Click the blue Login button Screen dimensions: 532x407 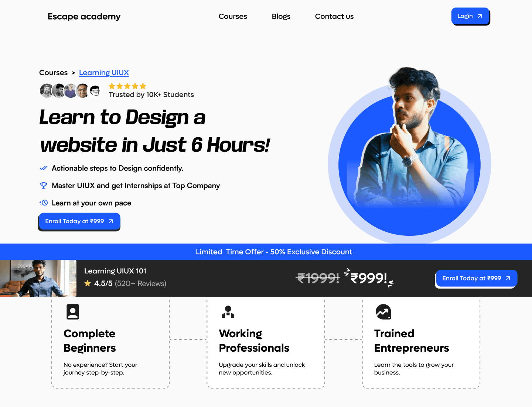tap(470, 16)
